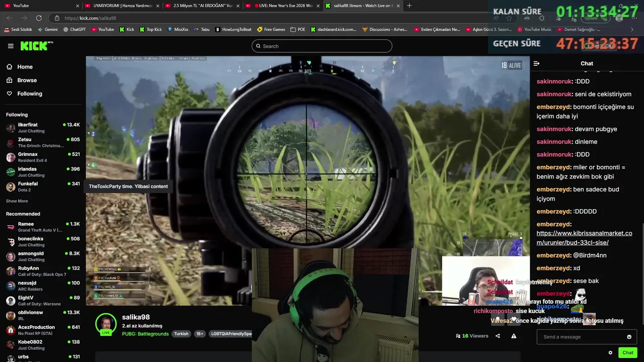The height and width of the screenshot is (362, 644).
Task: Expand Show More under Following
Action: click(x=17, y=201)
